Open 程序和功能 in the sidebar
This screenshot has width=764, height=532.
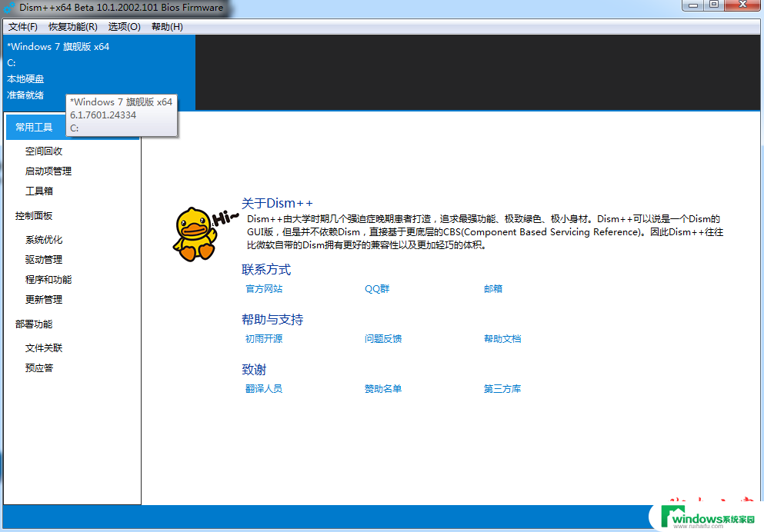point(48,279)
